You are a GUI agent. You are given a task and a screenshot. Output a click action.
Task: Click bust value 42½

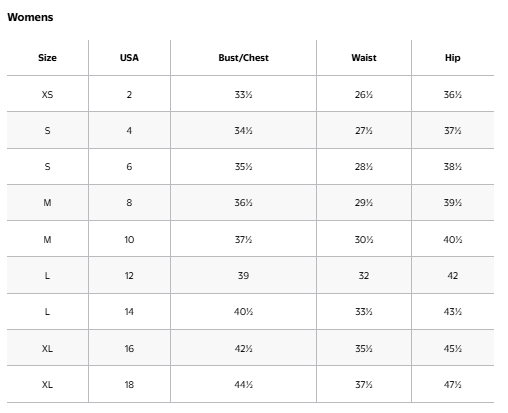[x=243, y=349]
